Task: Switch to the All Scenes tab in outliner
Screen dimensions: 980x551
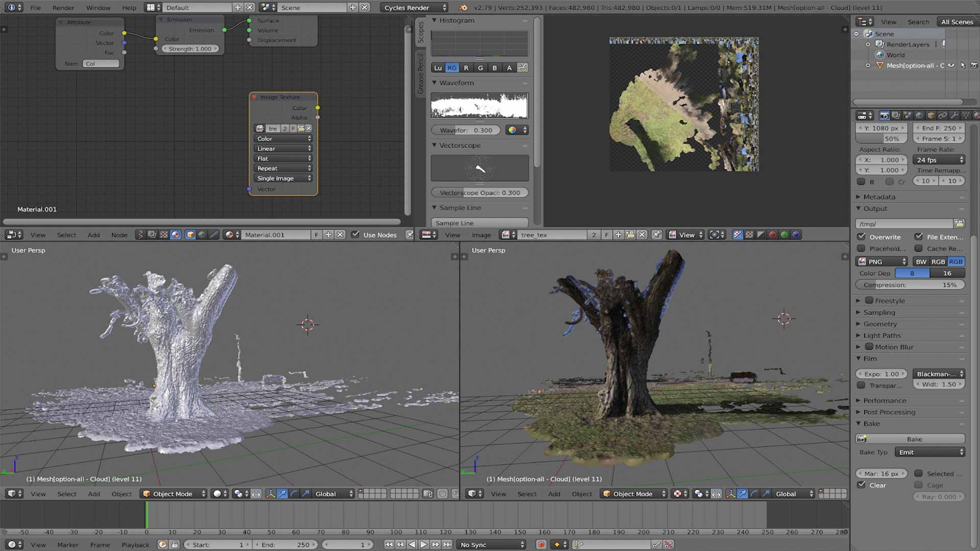Action: (957, 21)
